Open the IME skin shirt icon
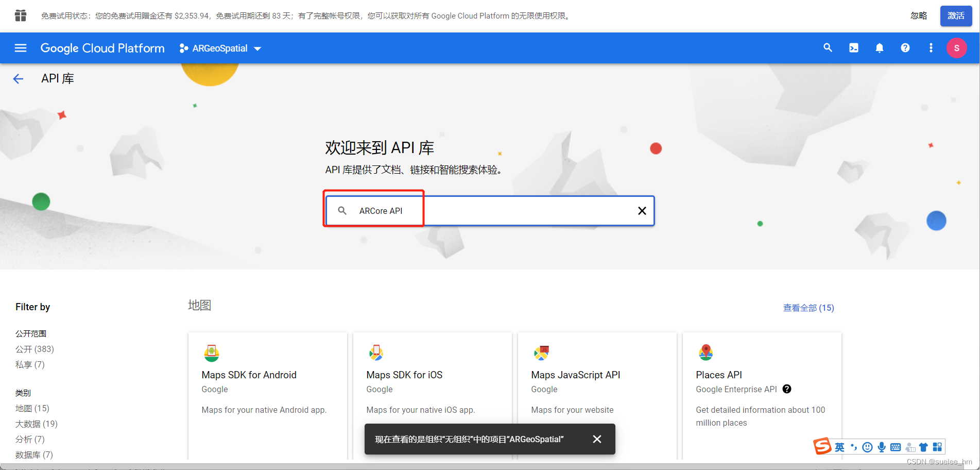This screenshot has width=980, height=470. tap(923, 447)
